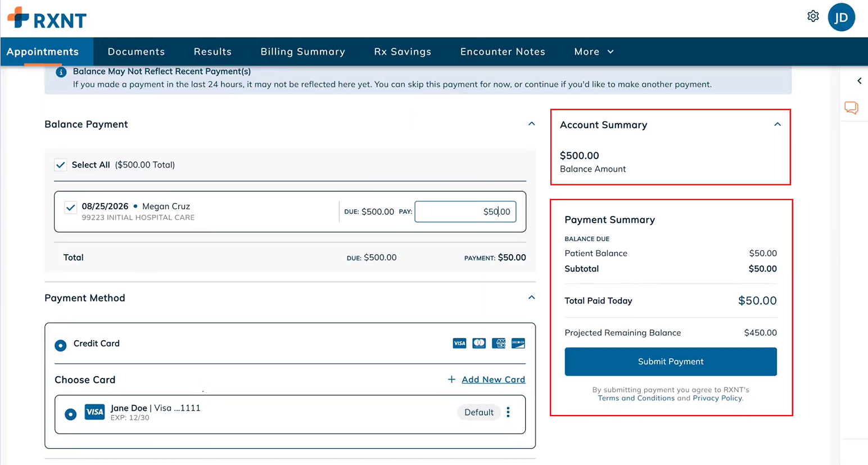
Task: Open card options three-dot menu
Action: click(x=508, y=412)
